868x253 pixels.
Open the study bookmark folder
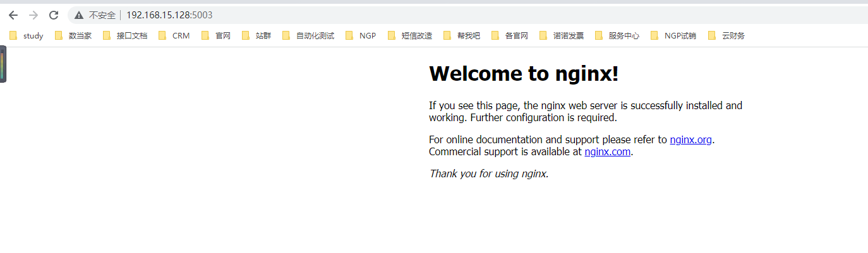(x=27, y=36)
